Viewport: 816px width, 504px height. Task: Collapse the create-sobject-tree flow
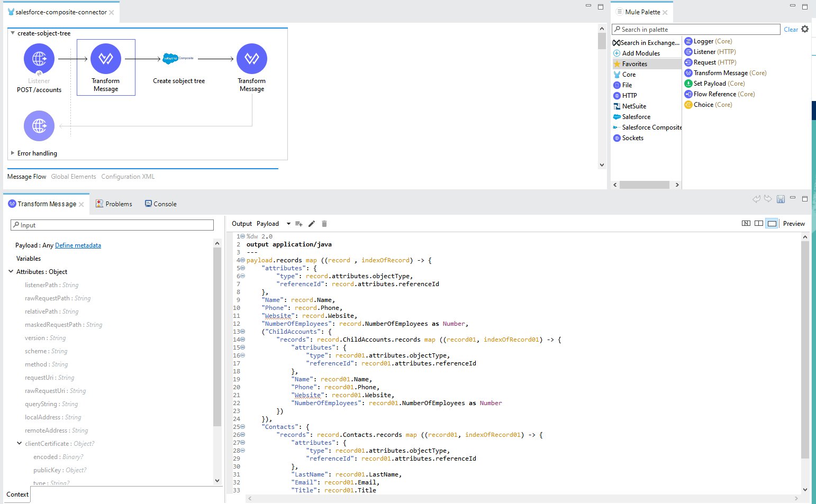pyautogui.click(x=13, y=33)
